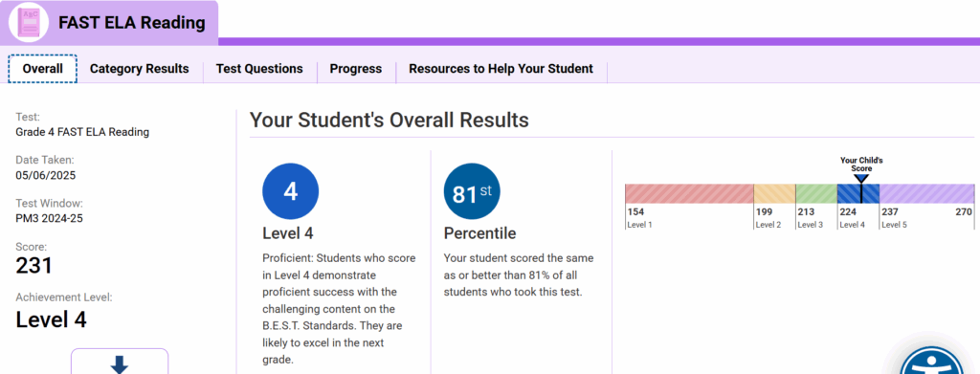Image resolution: width=980 pixels, height=374 pixels.
Task: Go to the Progress tab
Action: 356,69
